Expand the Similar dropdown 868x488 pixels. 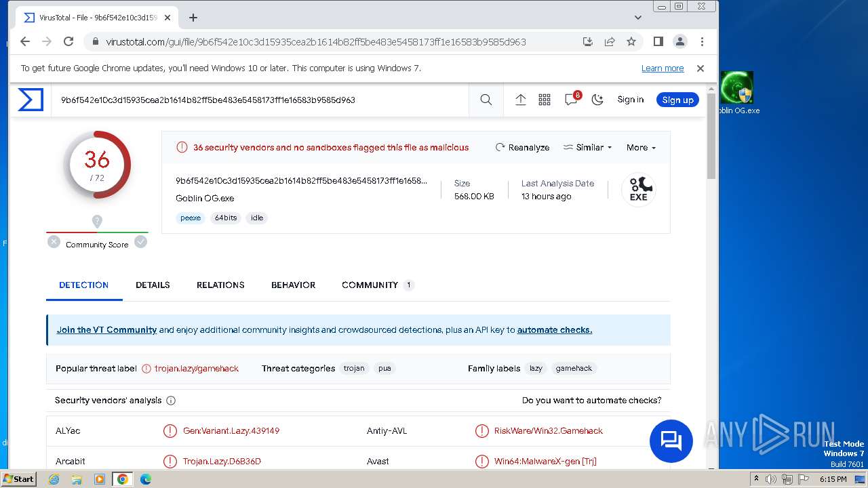pos(588,147)
